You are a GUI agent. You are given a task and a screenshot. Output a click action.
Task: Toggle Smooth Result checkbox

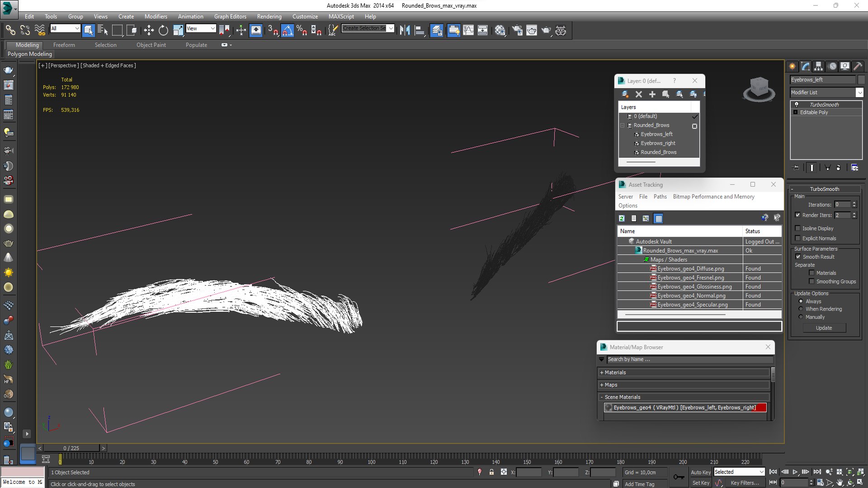pos(798,257)
